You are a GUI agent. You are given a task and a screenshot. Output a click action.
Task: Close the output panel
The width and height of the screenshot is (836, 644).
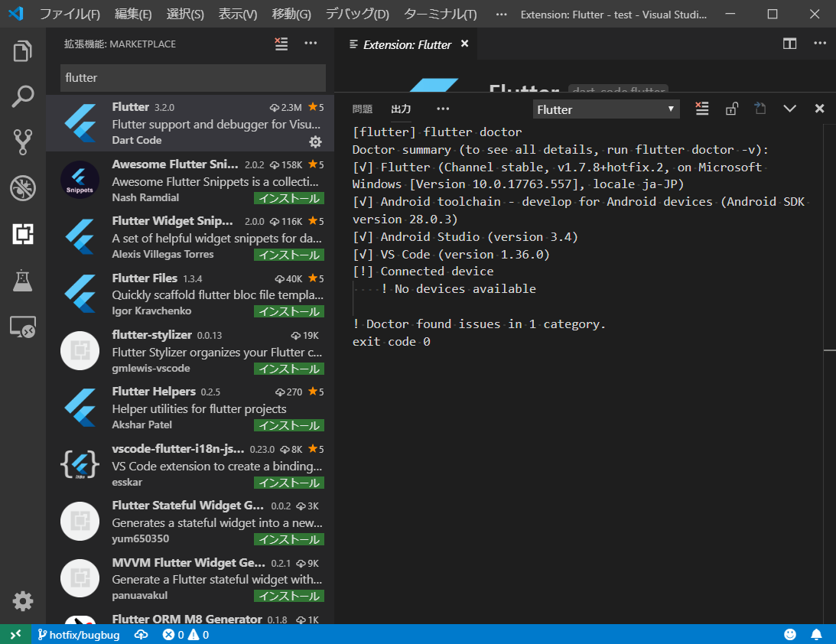coord(819,109)
